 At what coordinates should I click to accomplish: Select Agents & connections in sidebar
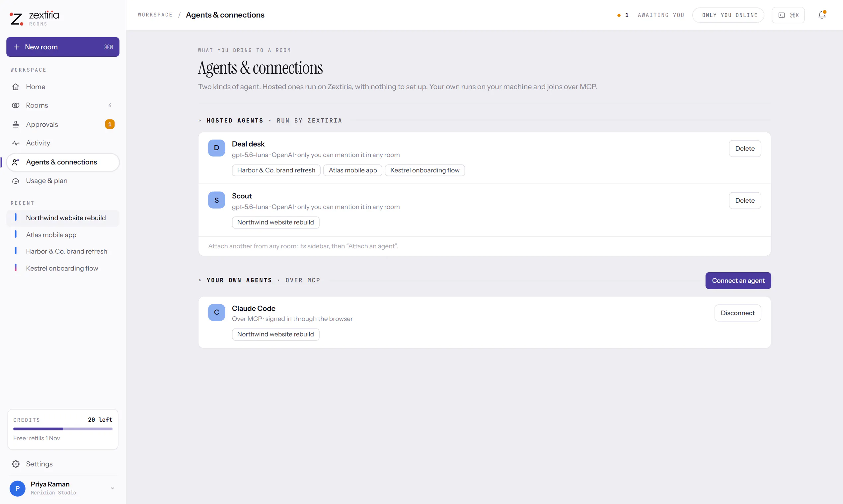[x=63, y=162]
